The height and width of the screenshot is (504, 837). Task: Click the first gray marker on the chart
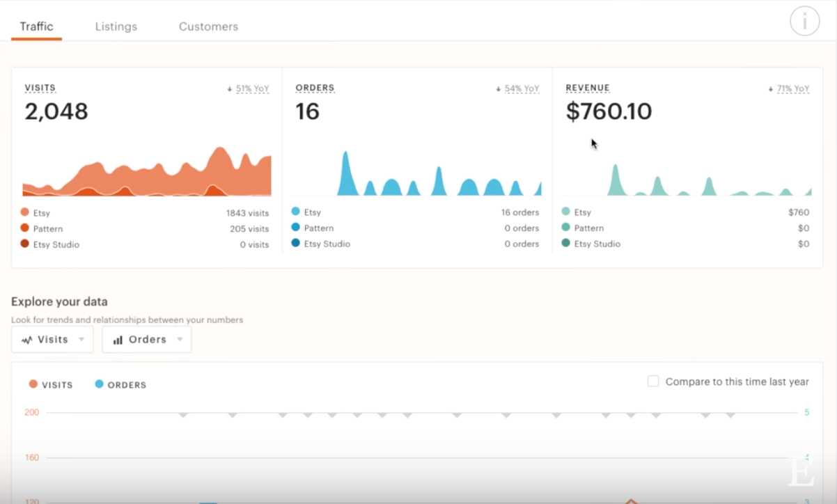pos(183,415)
